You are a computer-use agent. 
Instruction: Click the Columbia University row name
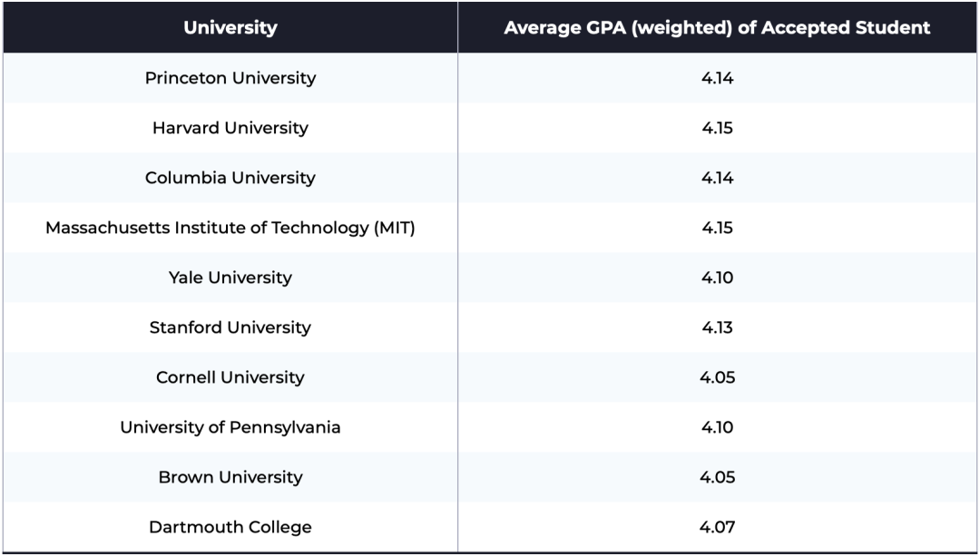point(230,178)
